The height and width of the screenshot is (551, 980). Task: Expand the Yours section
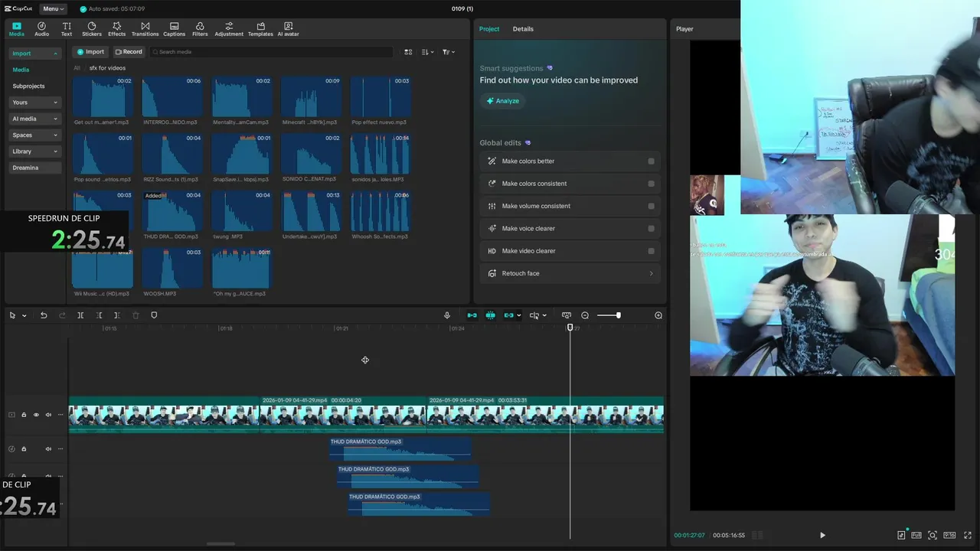click(x=34, y=103)
